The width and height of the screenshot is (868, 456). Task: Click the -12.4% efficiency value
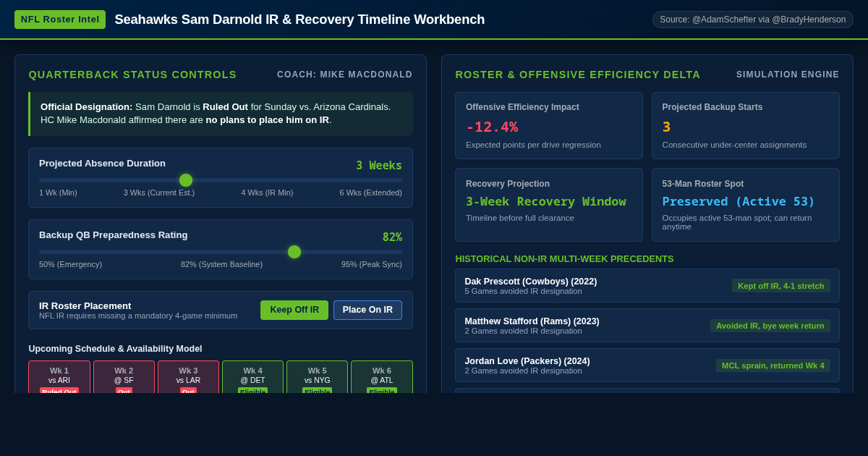492,127
